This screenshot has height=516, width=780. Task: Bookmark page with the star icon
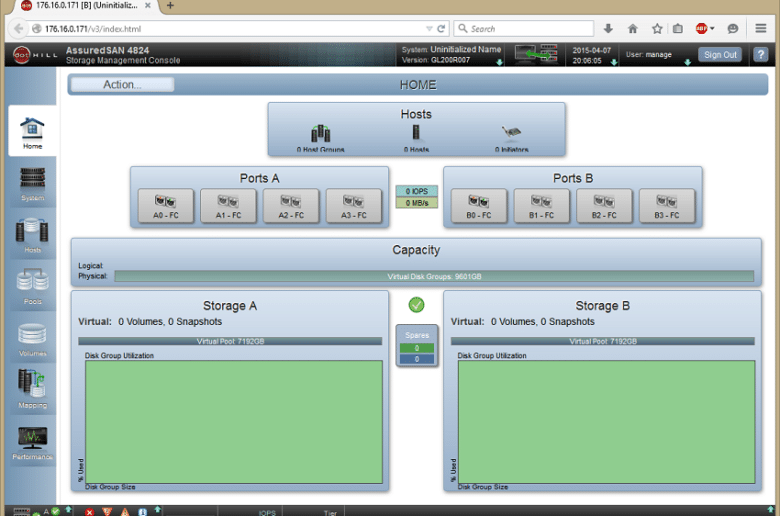(x=657, y=29)
